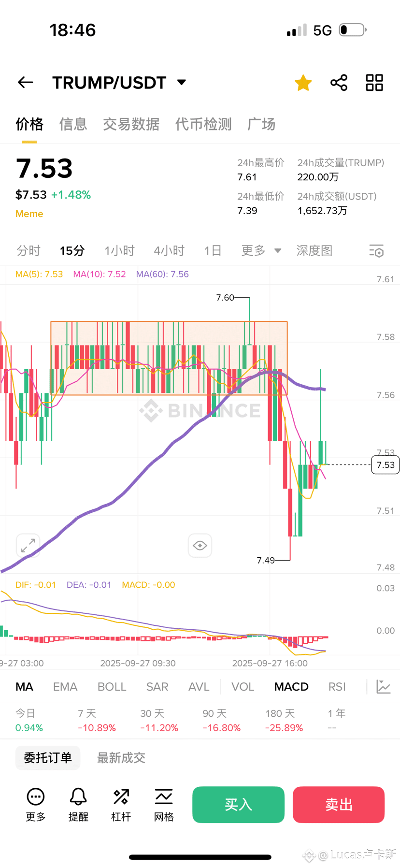Tap the MA(60): 7.56 legend label
400x868 pixels.
tap(162, 274)
